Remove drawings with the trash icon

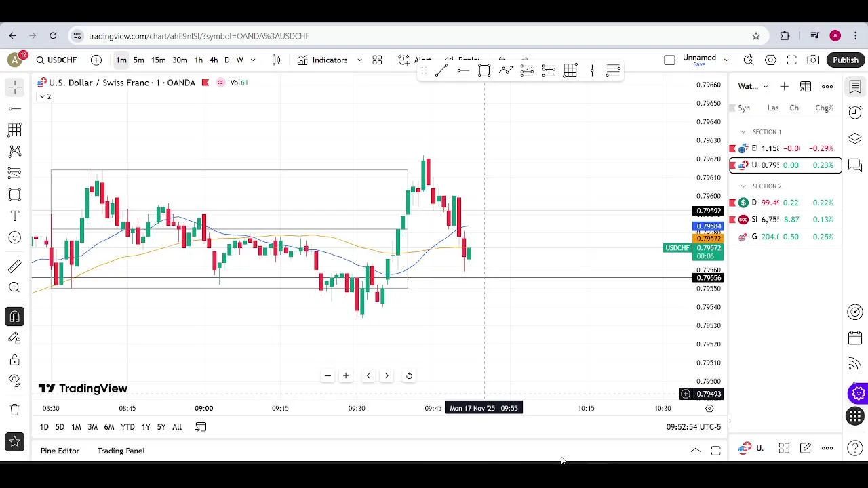(x=14, y=409)
